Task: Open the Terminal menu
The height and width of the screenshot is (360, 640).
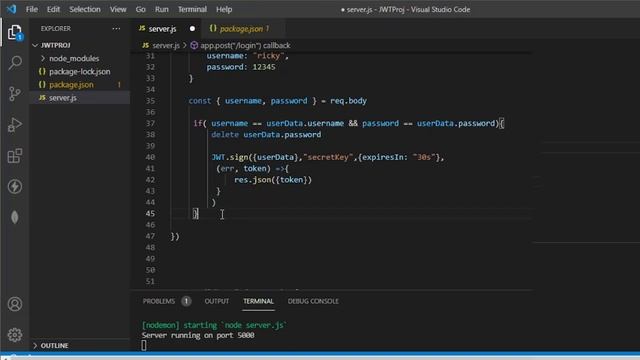Action: (x=192, y=9)
